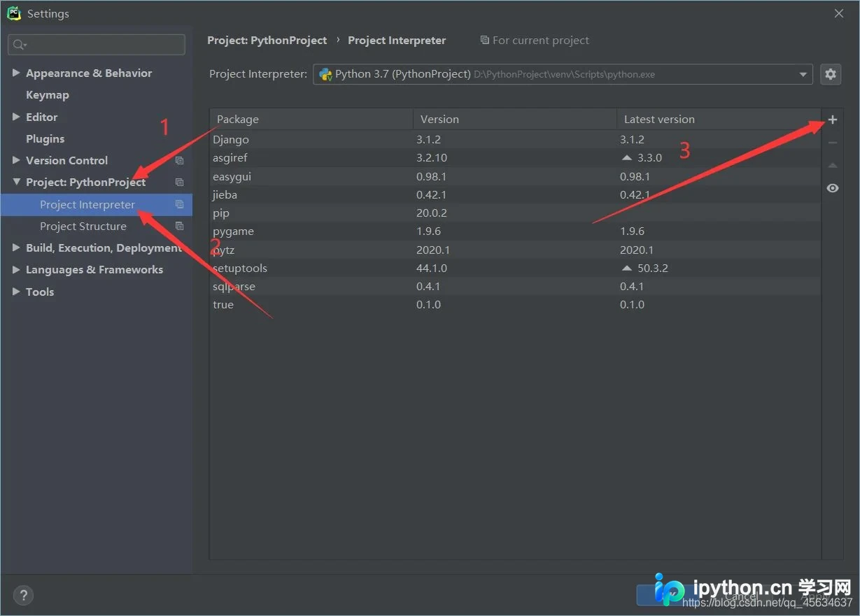Open the interpreter gear settings menu
Image resolution: width=860 pixels, height=616 pixels.
(831, 74)
